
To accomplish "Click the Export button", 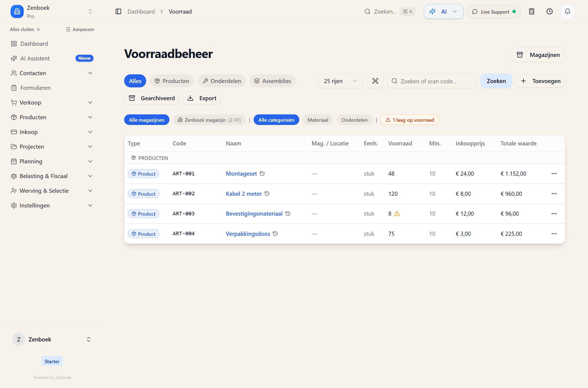I will [202, 98].
